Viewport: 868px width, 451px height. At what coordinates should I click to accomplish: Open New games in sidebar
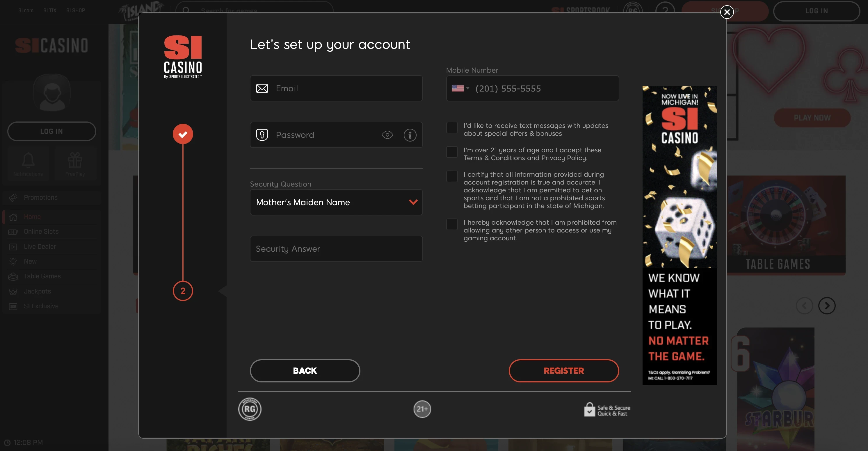tap(51, 261)
